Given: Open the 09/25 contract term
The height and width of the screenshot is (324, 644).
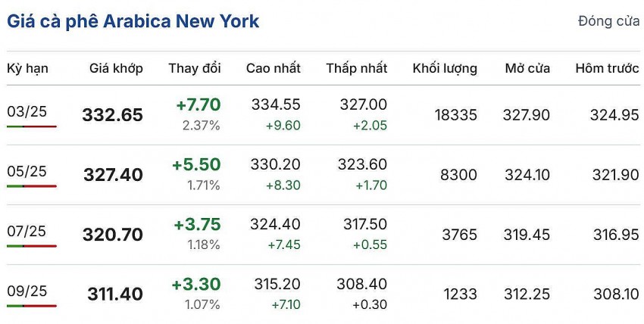Looking at the screenshot, I should pyautogui.click(x=27, y=291).
